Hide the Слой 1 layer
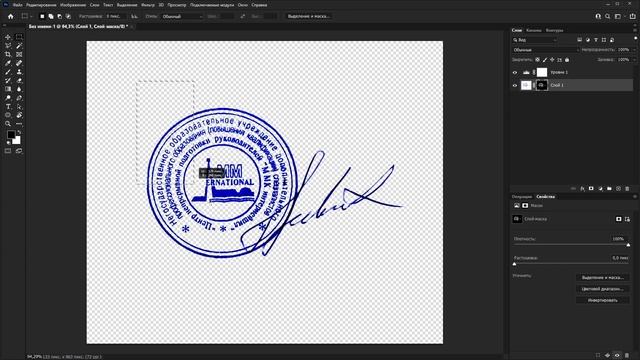 tap(515, 86)
